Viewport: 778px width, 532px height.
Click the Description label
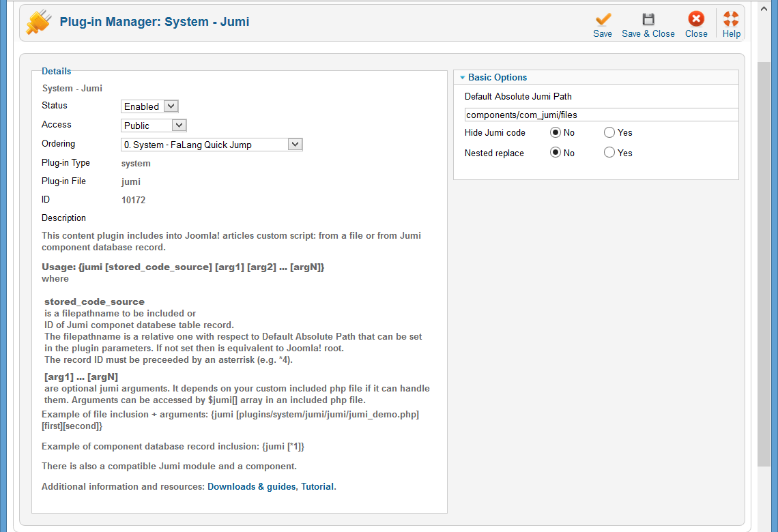(x=63, y=218)
